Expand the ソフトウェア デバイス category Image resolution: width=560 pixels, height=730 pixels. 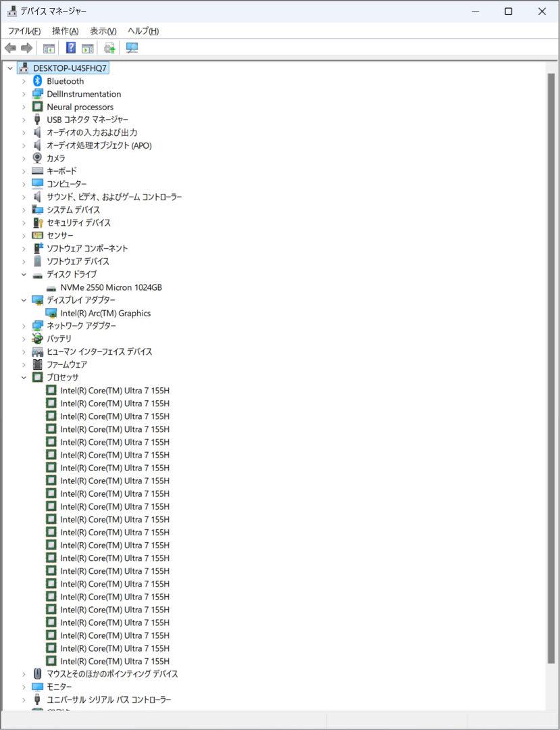point(24,261)
